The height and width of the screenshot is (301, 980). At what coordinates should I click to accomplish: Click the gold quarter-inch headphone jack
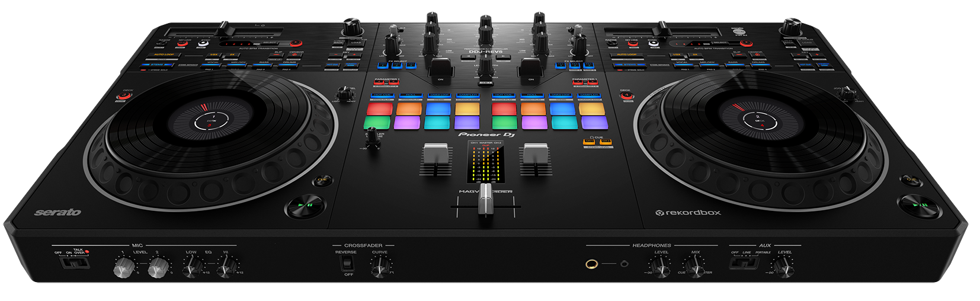[592, 264]
